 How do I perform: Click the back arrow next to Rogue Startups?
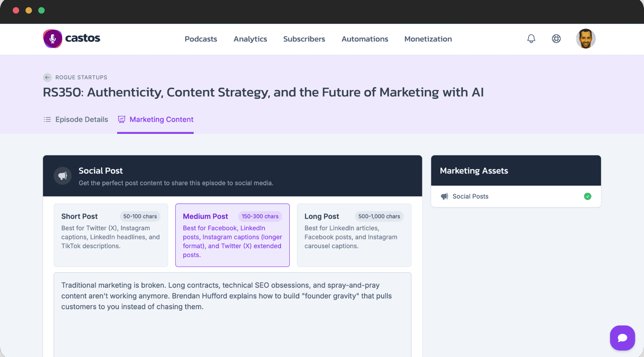click(x=47, y=77)
